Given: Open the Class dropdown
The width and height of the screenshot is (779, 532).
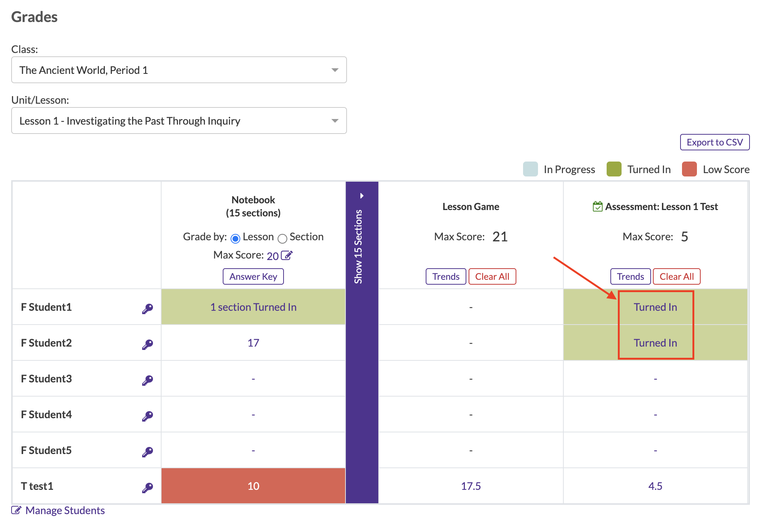Looking at the screenshot, I should click(x=179, y=70).
